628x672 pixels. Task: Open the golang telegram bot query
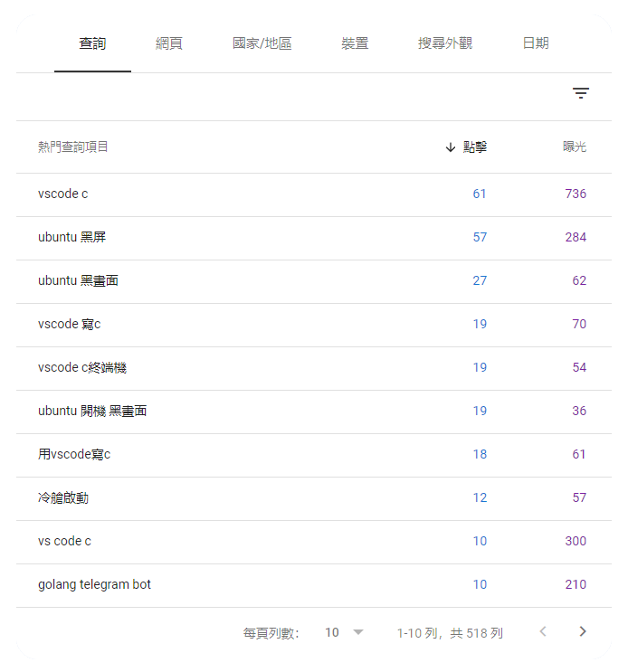314,585
